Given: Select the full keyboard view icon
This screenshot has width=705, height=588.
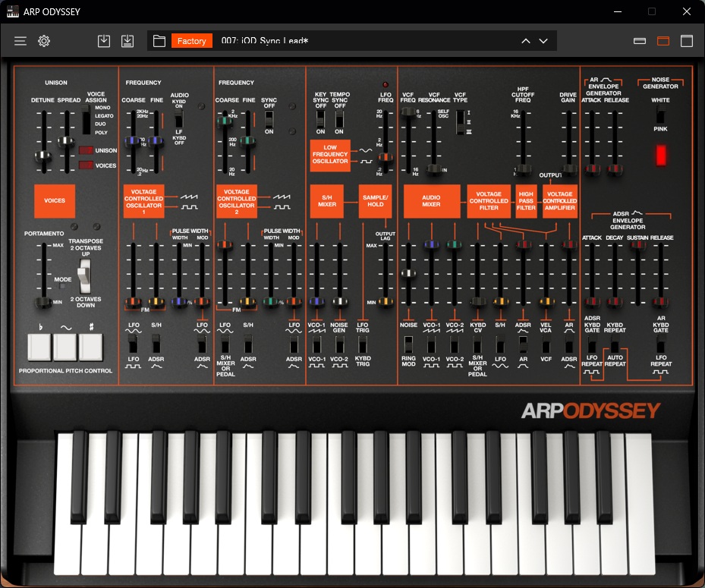Looking at the screenshot, I should 687,42.
